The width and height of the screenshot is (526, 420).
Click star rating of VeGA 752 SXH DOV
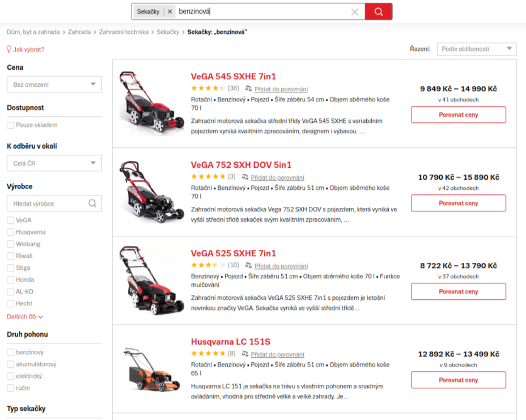pyautogui.click(x=208, y=177)
